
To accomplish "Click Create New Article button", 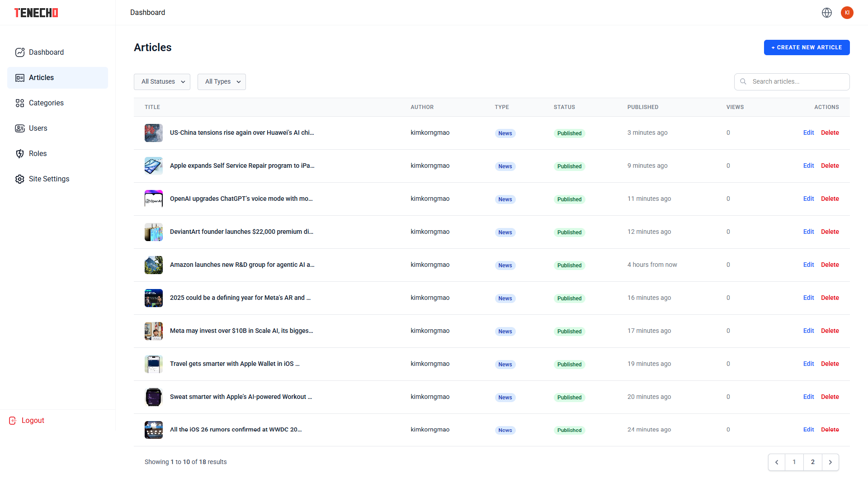I will [x=807, y=47].
